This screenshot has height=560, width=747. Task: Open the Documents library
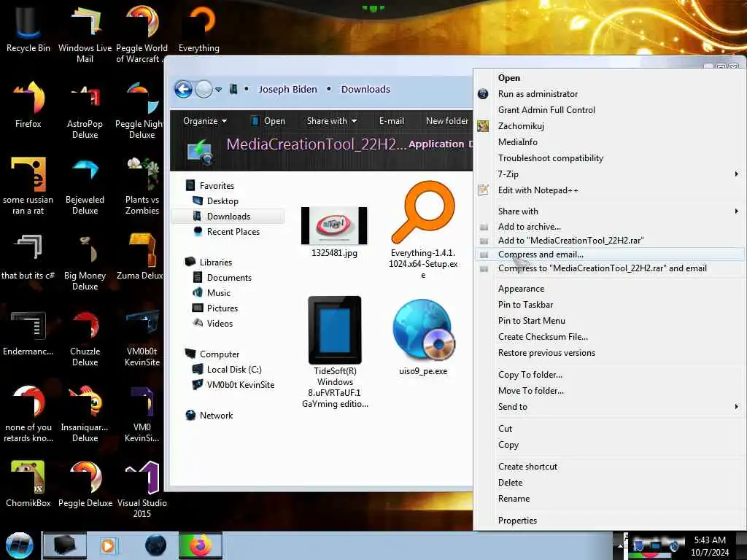click(228, 278)
